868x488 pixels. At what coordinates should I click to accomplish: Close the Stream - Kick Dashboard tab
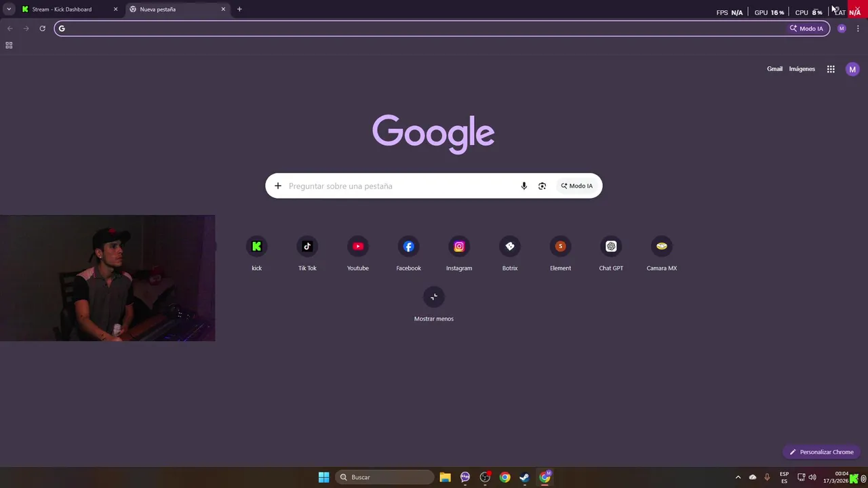115,9
